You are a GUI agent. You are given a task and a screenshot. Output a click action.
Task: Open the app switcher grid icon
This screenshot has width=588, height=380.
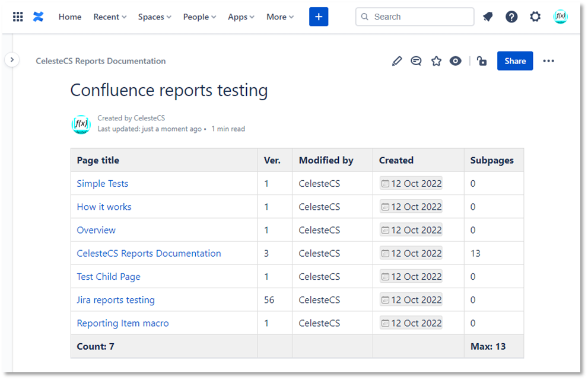[18, 17]
